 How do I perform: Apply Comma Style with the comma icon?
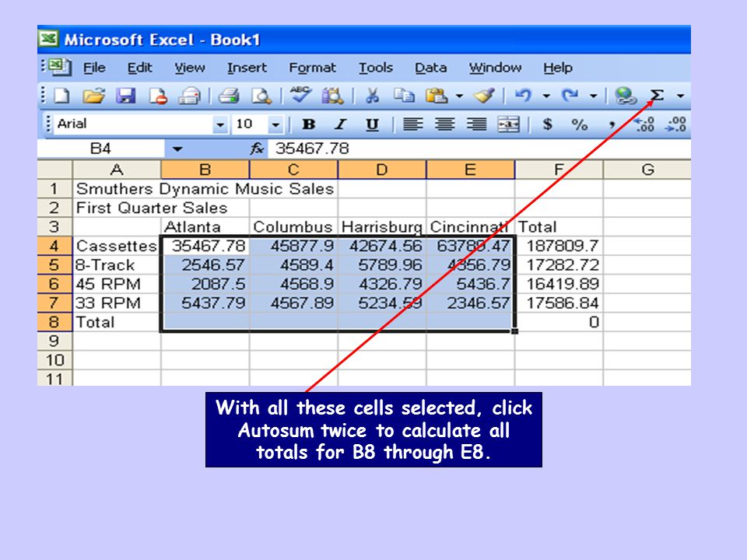coord(612,125)
